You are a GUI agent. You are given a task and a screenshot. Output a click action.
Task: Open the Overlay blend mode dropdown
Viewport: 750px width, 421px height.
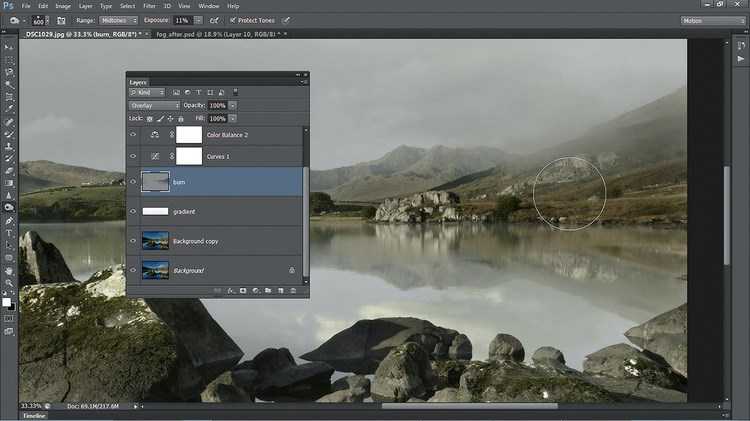[x=154, y=105]
